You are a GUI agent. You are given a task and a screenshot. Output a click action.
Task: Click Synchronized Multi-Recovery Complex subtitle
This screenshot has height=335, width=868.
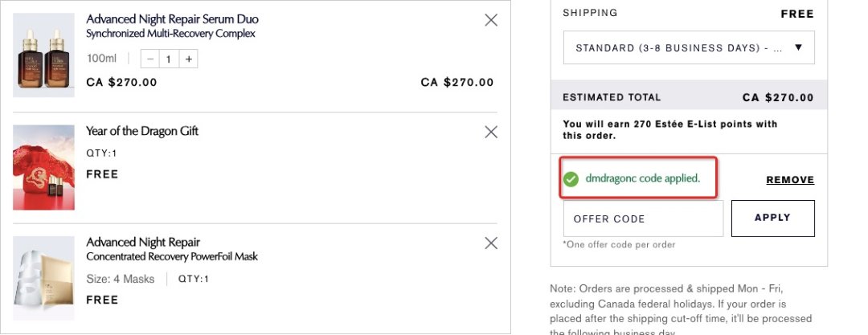click(x=170, y=34)
